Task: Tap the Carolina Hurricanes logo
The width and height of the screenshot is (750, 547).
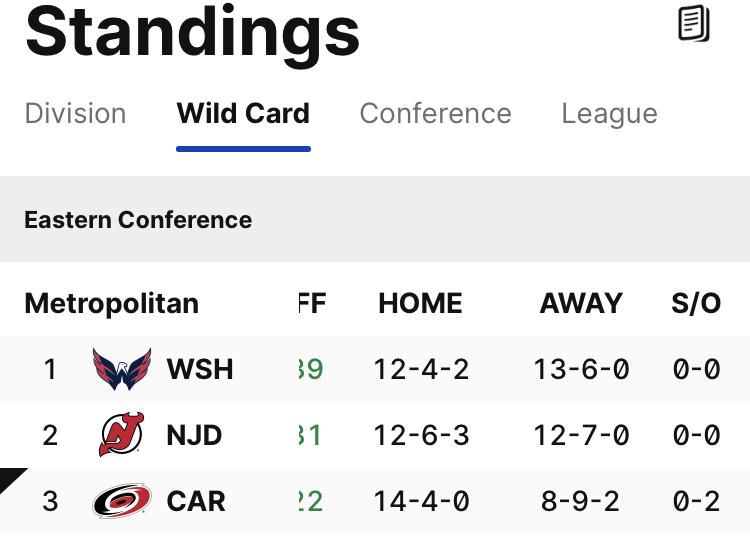Action: (x=122, y=501)
